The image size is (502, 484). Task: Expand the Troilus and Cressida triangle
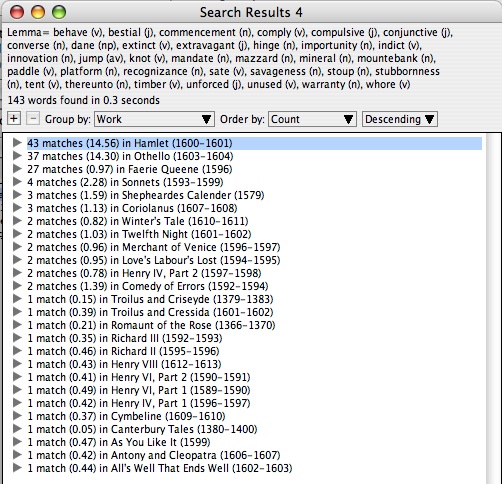tap(17, 312)
